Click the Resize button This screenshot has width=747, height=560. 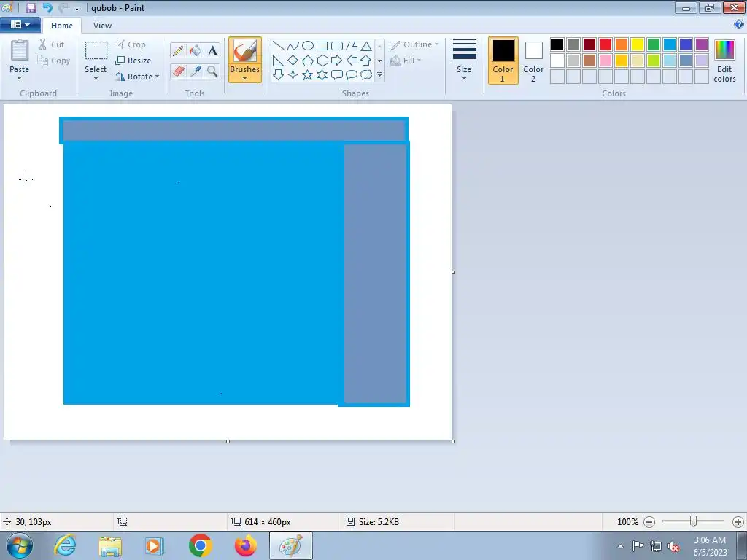[133, 61]
